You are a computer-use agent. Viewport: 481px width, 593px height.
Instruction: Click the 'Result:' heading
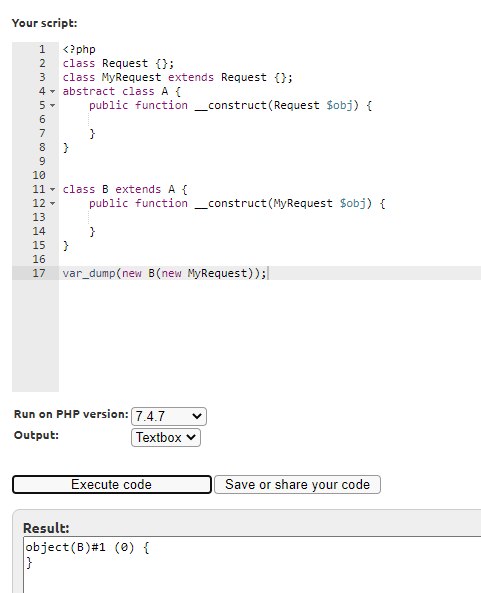(x=46, y=528)
